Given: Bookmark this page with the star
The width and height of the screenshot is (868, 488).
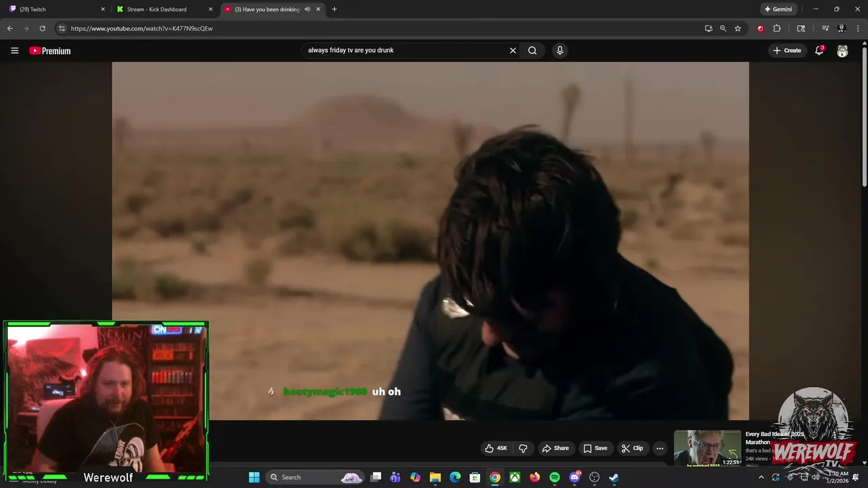Looking at the screenshot, I should [x=738, y=28].
